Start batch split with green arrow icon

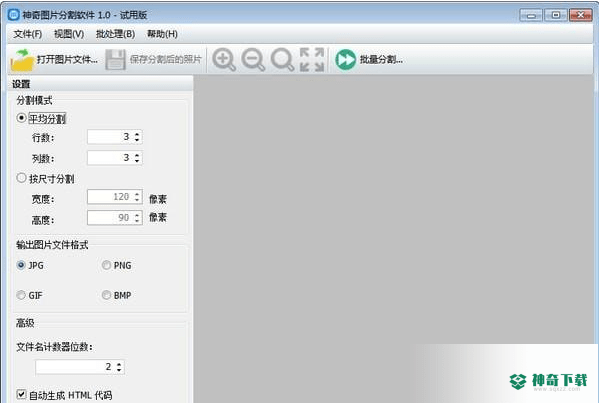point(346,60)
